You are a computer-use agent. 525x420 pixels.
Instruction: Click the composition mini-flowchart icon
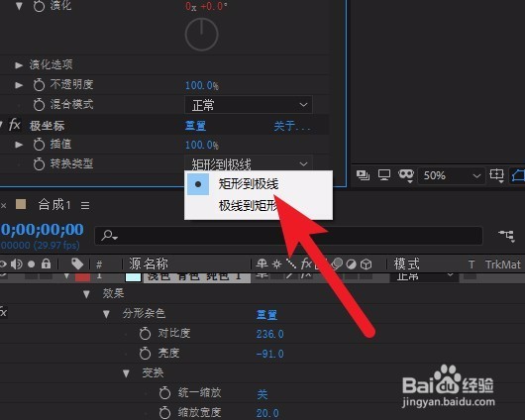(506, 236)
